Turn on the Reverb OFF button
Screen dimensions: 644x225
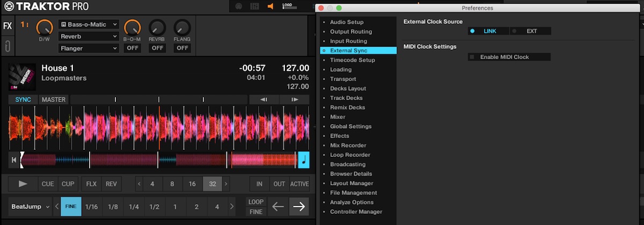157,48
